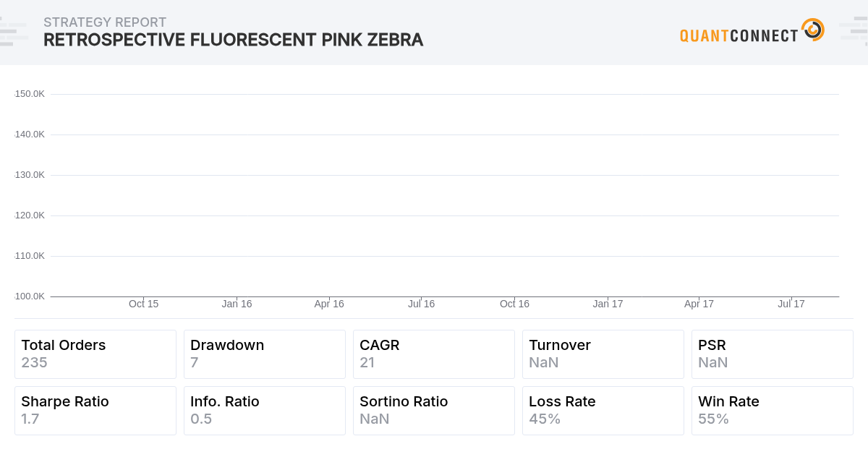This screenshot has width=868, height=457.
Task: Click the Strategy Report header label
Action: click(105, 22)
